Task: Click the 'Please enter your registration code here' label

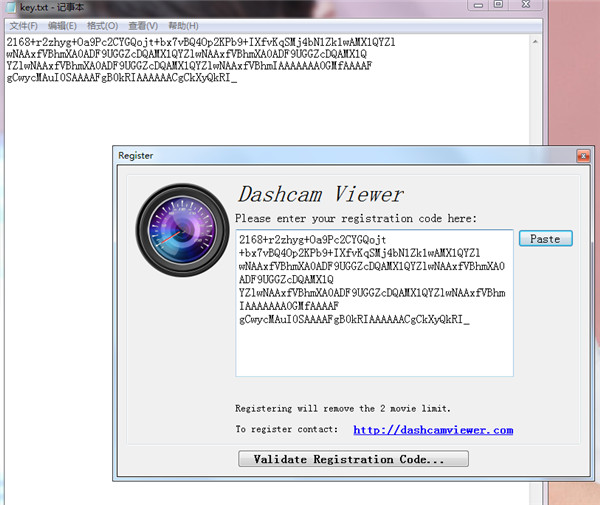Action: (x=356, y=218)
